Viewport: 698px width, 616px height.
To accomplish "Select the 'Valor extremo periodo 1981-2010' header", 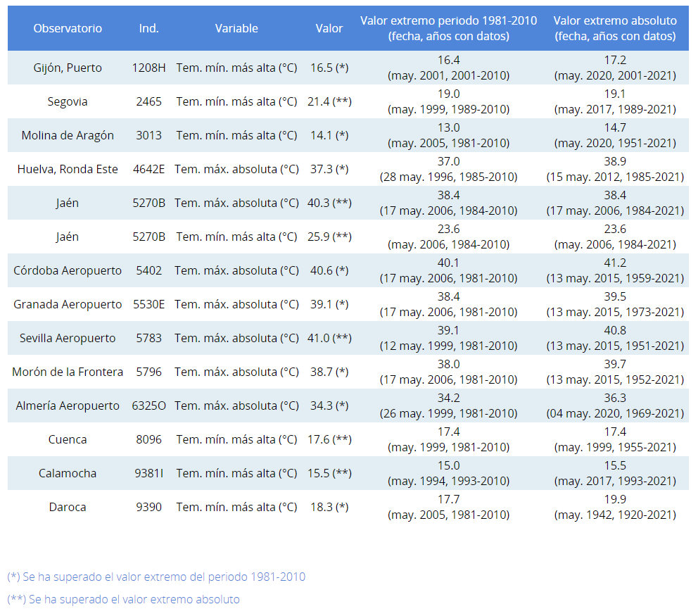I will [449, 28].
